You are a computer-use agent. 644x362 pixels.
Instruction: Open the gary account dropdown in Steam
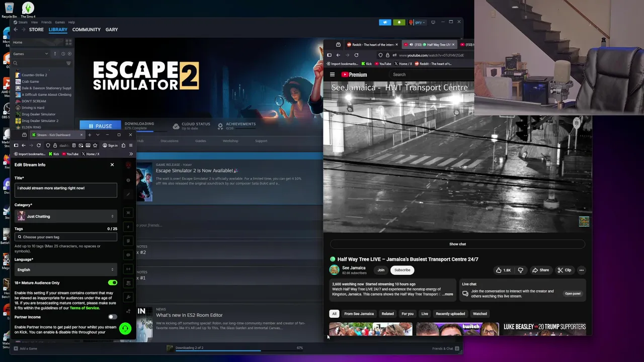coord(418,22)
